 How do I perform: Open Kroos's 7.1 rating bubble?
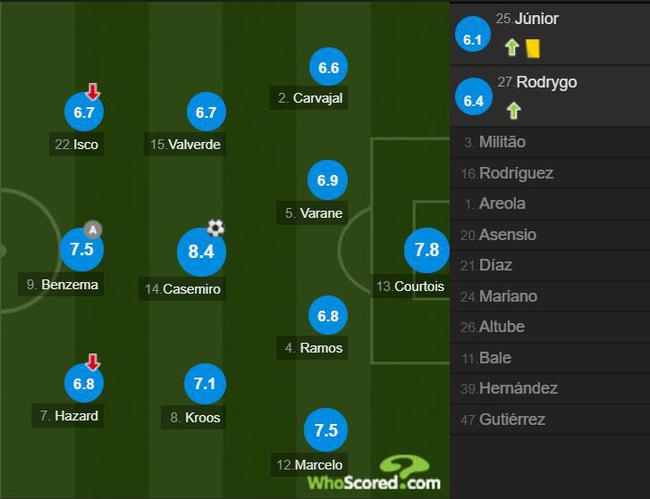pyautogui.click(x=206, y=384)
